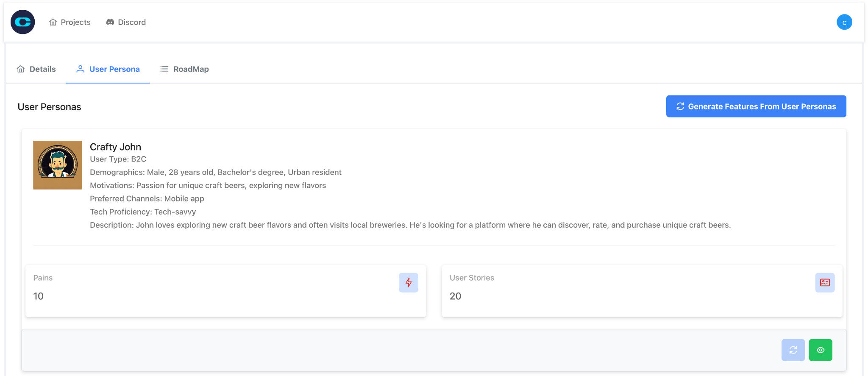This screenshot has width=868, height=376.
Task: Click Generate Features From User Personas button
Action: pos(756,106)
